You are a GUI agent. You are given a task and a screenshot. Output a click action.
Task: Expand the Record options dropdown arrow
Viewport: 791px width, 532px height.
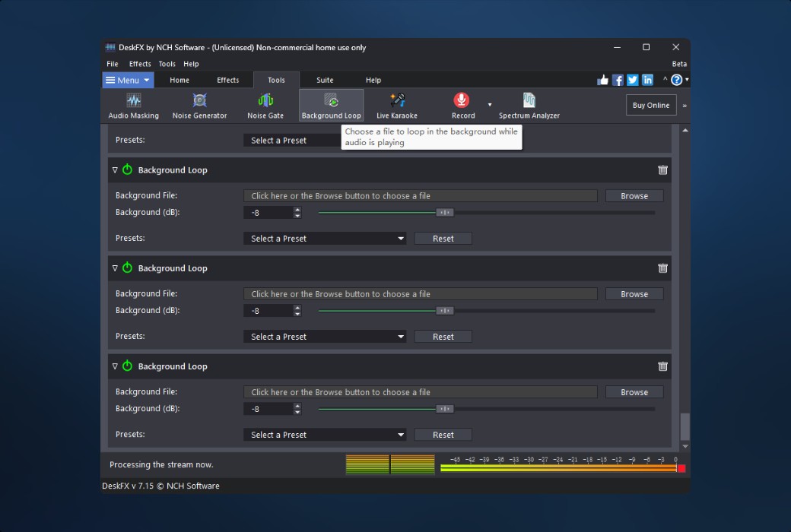click(x=490, y=105)
